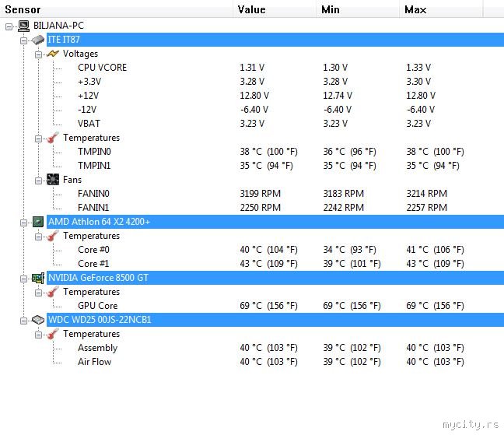
Task: Click +12V min value 12.74 V
Action: pos(338,96)
